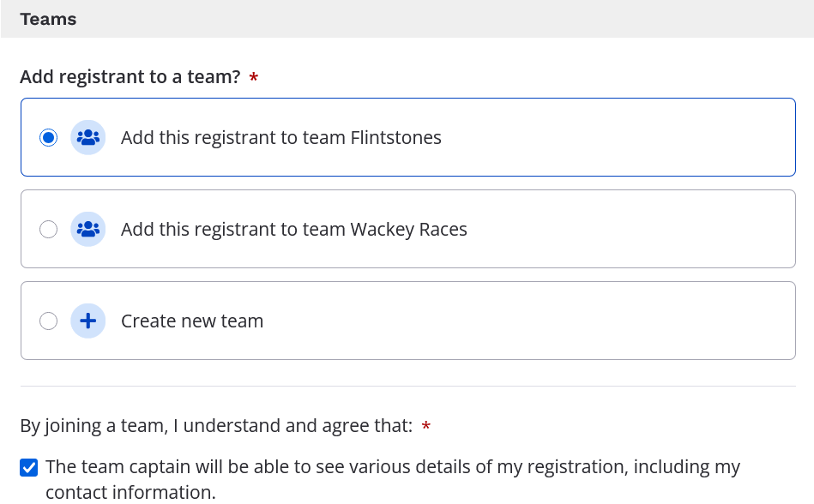Click the 'Add this registrant to team Flintstones' label

coord(280,137)
